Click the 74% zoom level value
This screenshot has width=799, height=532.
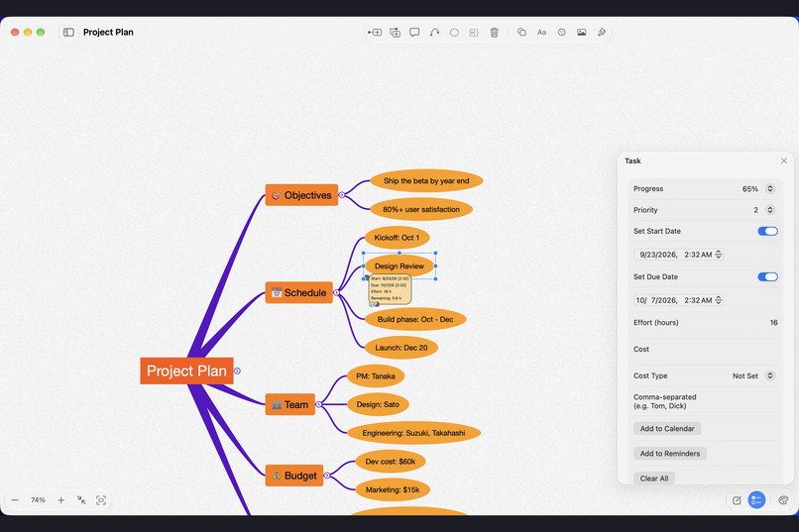[x=39, y=500]
